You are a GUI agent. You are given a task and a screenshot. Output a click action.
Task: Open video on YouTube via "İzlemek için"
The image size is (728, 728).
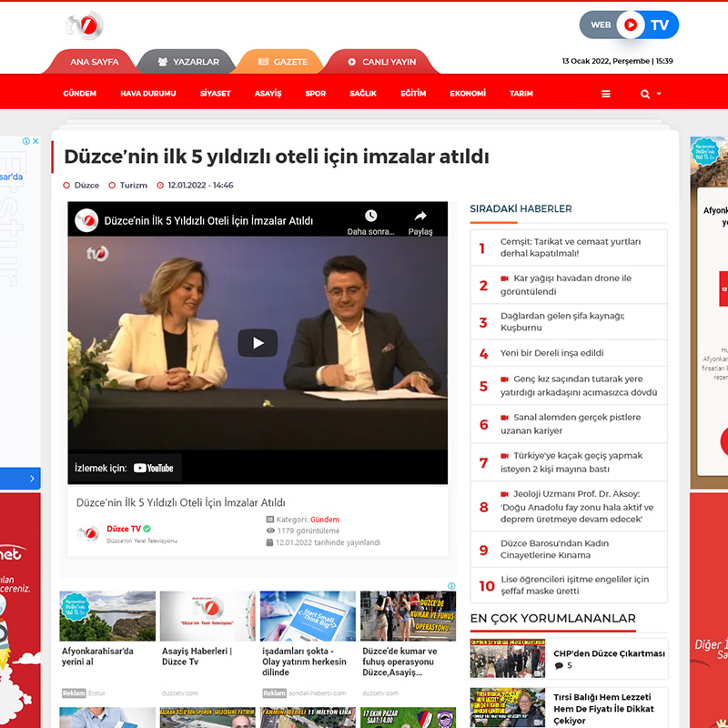point(125,468)
